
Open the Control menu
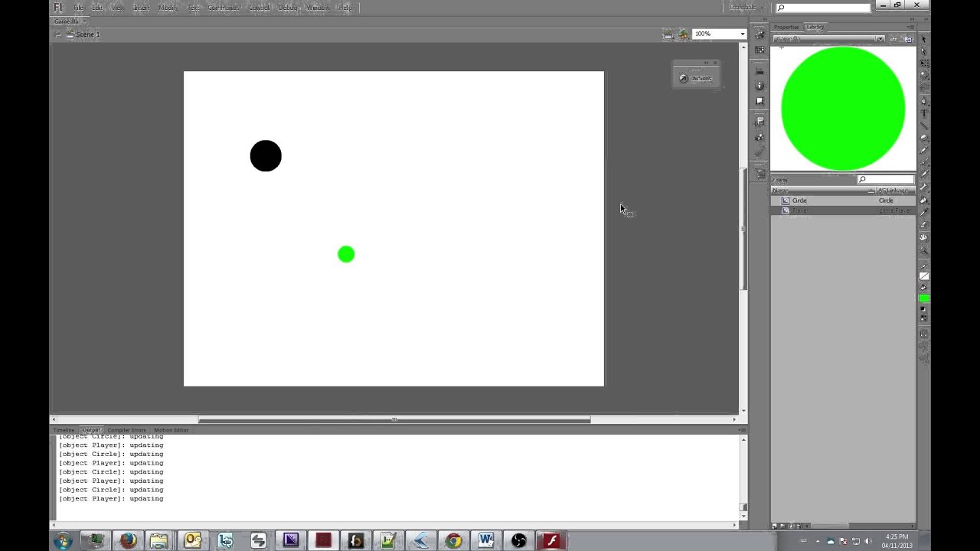(x=260, y=8)
